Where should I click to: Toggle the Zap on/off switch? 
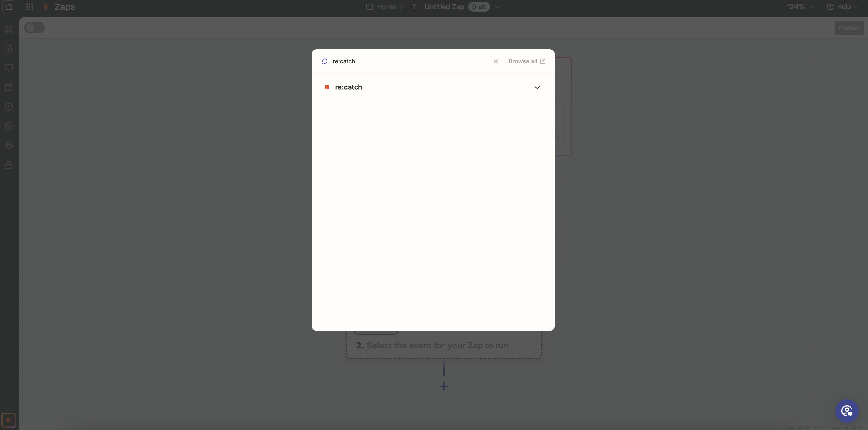coord(34,28)
